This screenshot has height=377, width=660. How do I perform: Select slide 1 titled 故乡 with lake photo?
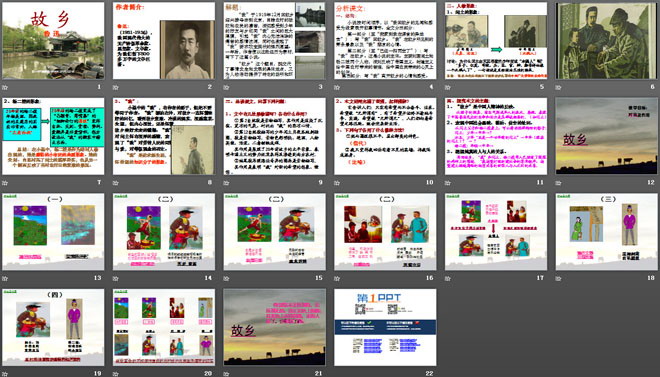point(53,41)
